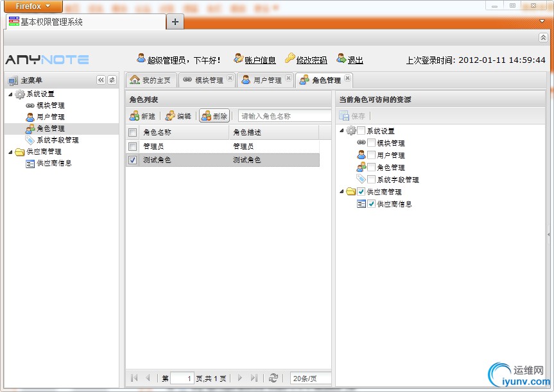Image resolution: width=554 pixels, height=392 pixels.
Task: Click the 保存 save resources button
Action: (352, 116)
